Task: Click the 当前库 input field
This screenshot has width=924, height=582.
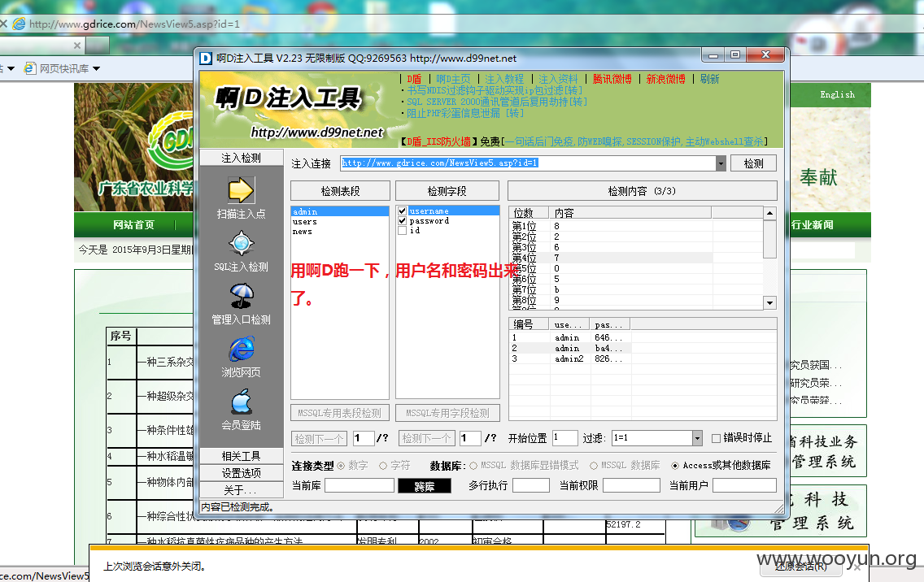Action: click(360, 485)
